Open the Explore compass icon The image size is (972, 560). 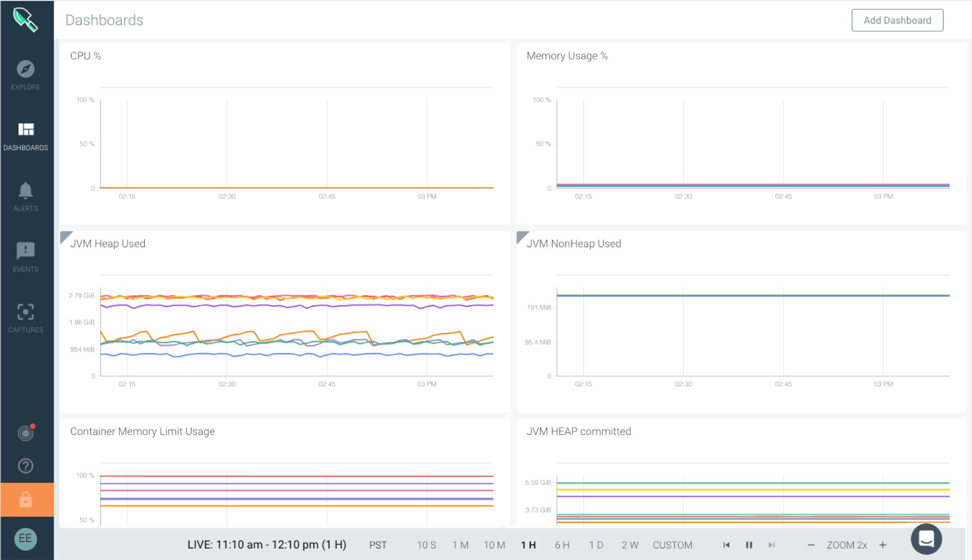point(25,69)
